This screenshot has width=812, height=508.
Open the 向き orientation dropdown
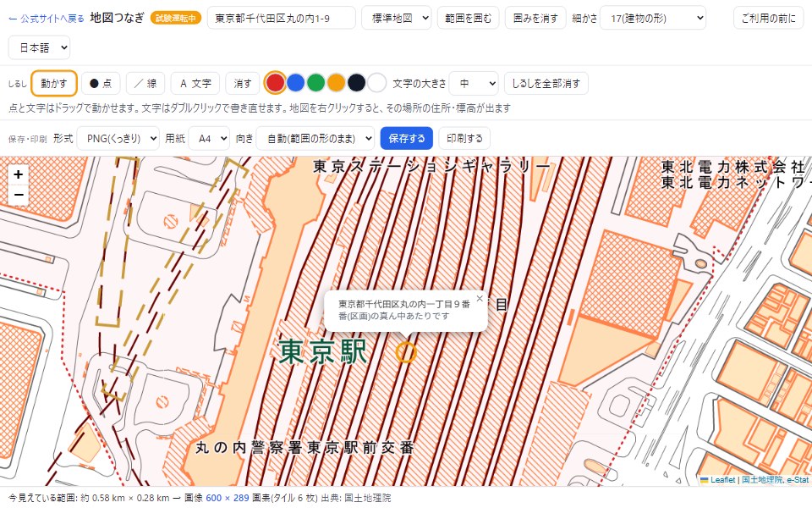coord(315,138)
